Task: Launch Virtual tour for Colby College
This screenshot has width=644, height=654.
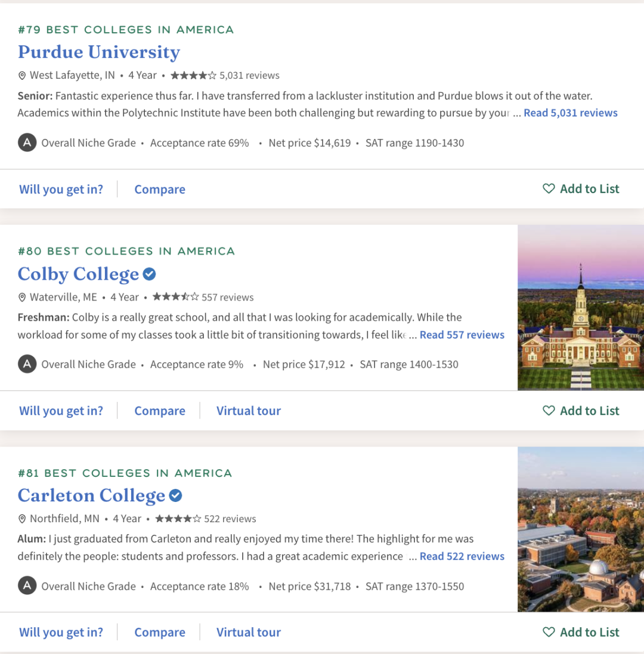Action: pos(248,411)
